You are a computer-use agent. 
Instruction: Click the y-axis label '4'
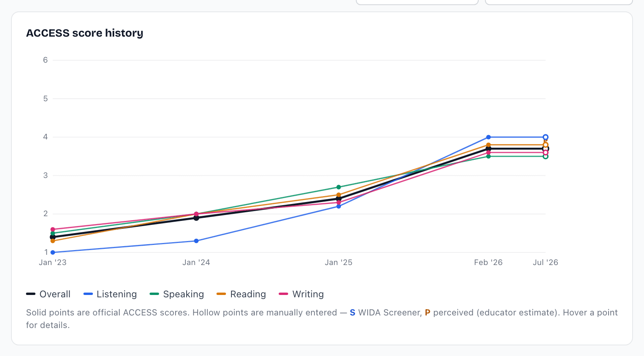[x=46, y=137]
